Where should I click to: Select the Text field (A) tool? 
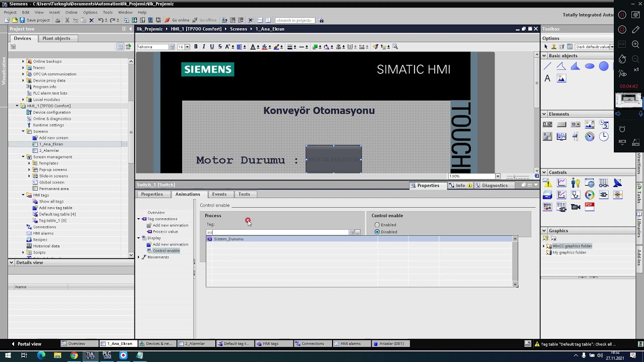(x=547, y=78)
